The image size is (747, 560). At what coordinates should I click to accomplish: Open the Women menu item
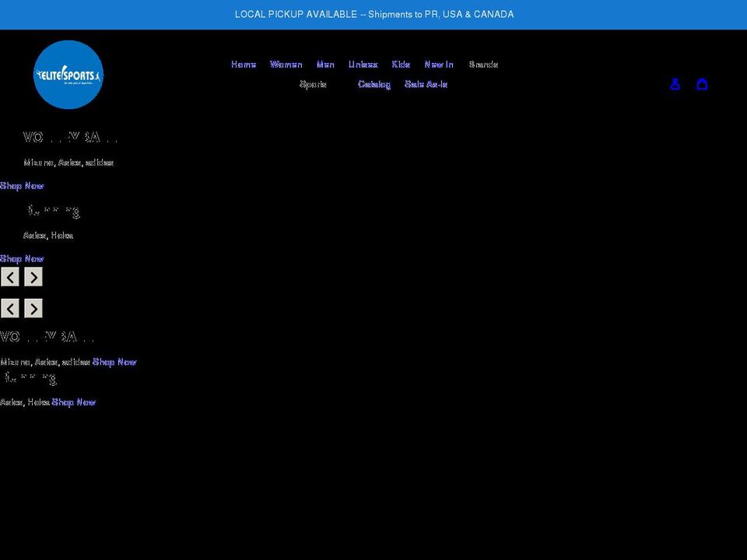tap(286, 65)
